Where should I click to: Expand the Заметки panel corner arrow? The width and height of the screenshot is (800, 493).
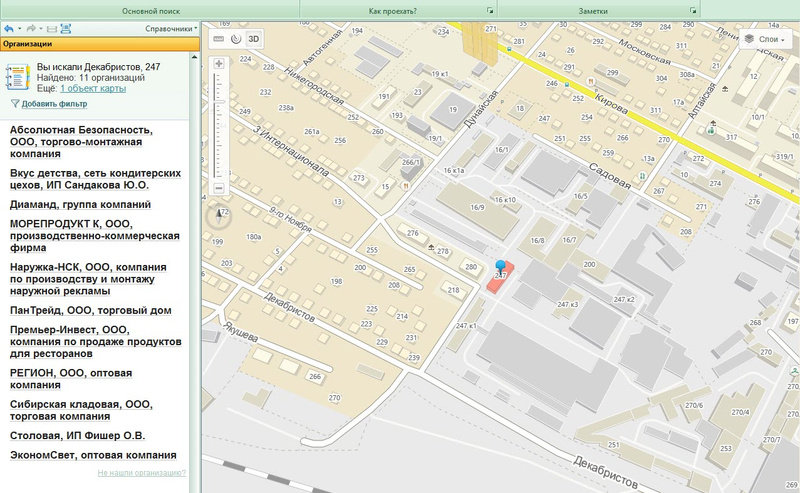pos(692,10)
